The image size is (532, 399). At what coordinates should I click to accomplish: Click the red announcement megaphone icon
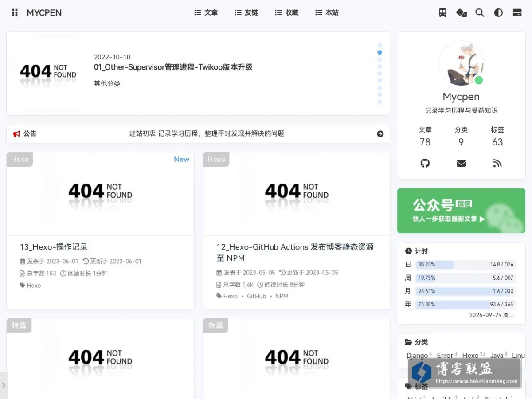17,133
